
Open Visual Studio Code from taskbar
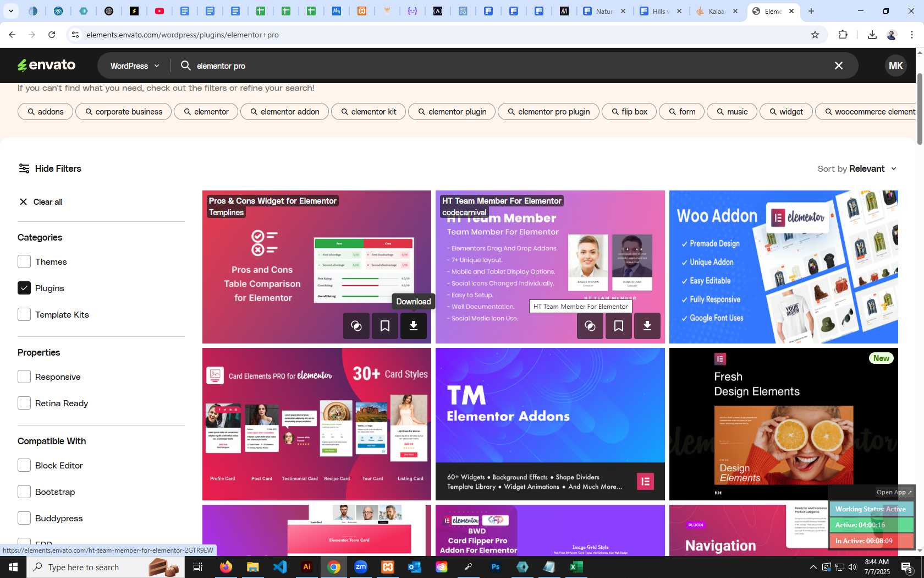[280, 567]
